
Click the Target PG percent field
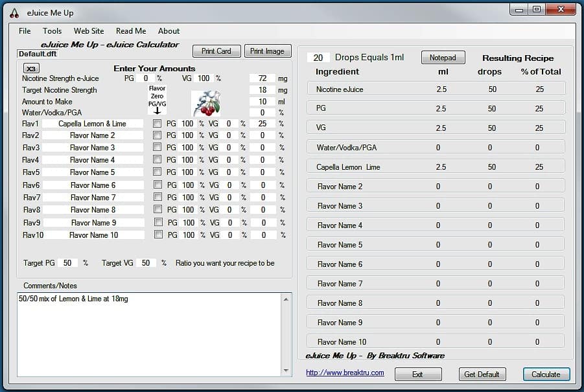[67, 263]
